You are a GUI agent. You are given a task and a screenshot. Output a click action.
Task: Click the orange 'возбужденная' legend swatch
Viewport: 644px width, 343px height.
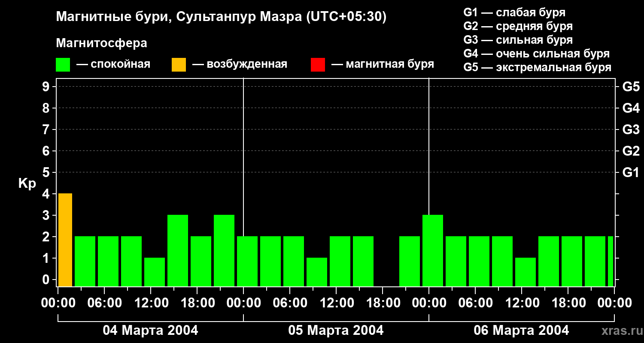coord(179,65)
